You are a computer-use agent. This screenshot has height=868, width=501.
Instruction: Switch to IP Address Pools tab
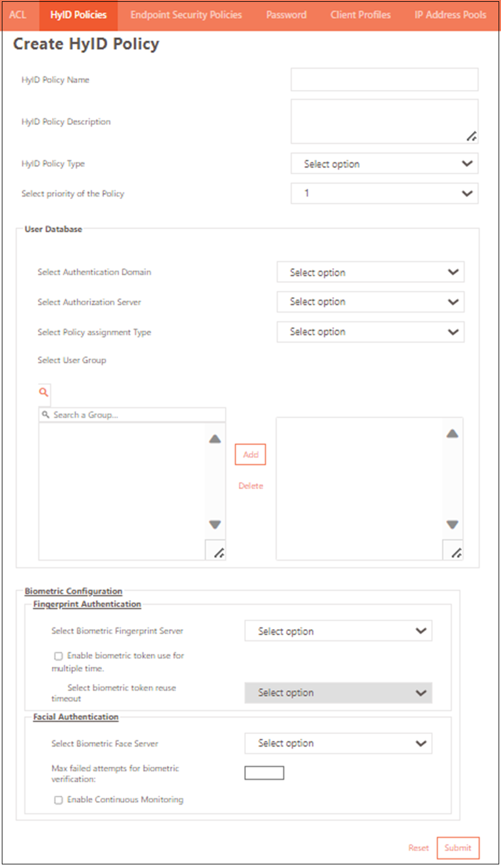450,14
